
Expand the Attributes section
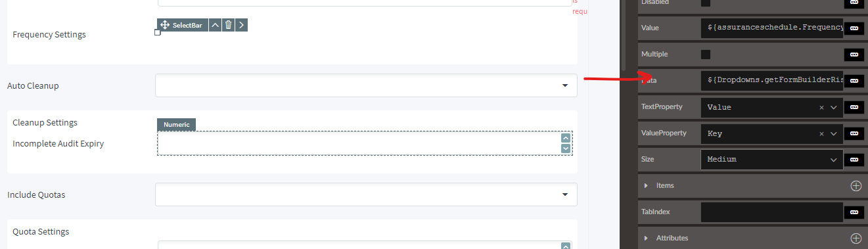click(647, 238)
